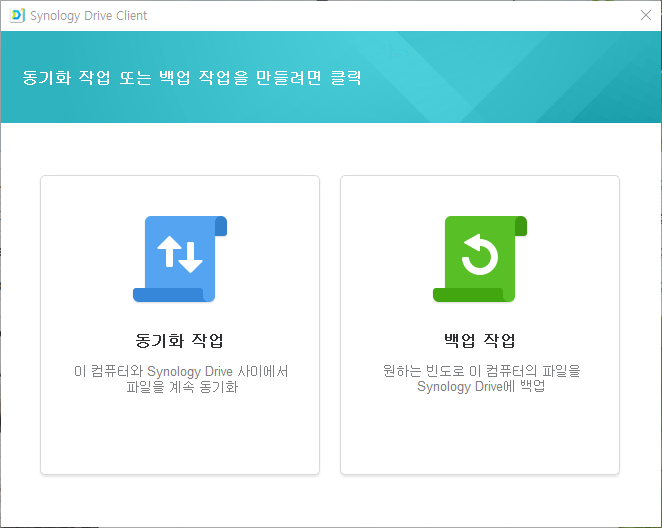Click the Synology Drive Client window title
Image resolution: width=662 pixels, height=528 pixels.
point(89,16)
